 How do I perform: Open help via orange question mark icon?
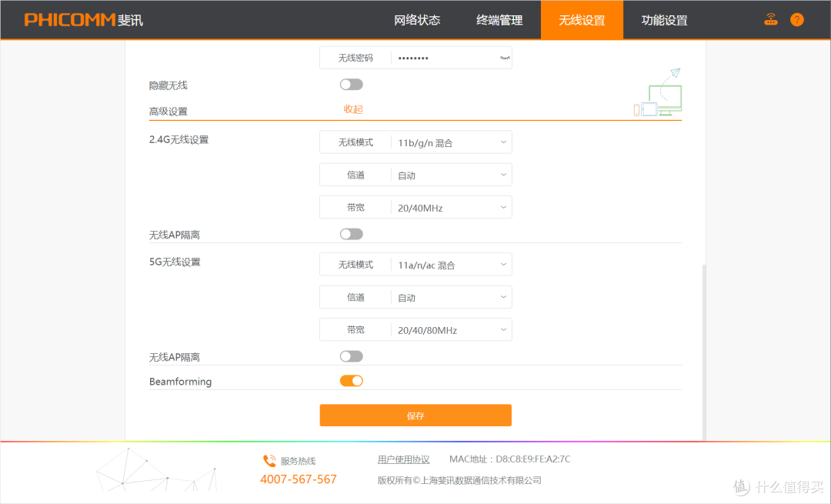pyautogui.click(x=796, y=19)
